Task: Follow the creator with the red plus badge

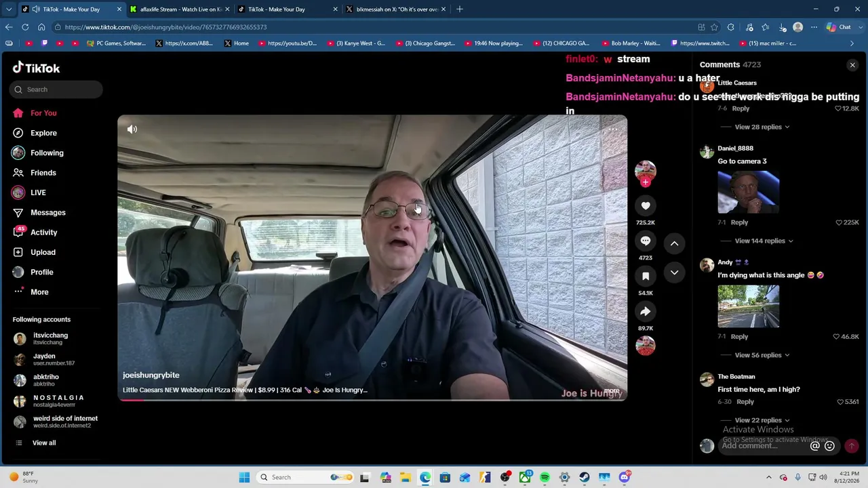Action: coord(646,182)
